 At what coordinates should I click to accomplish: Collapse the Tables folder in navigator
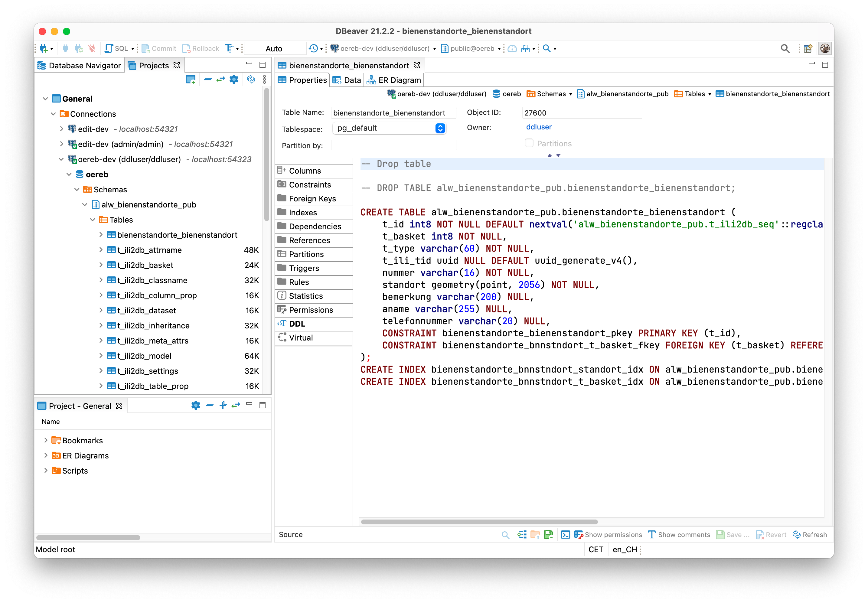click(x=93, y=220)
